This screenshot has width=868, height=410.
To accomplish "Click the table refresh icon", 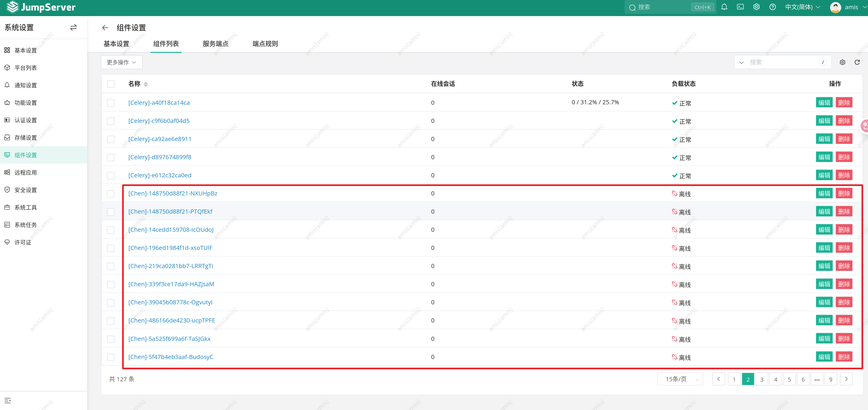I will pyautogui.click(x=857, y=62).
